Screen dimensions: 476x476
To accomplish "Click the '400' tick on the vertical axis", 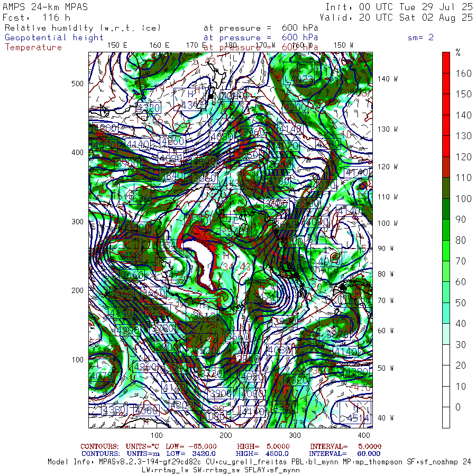I will click(x=77, y=152).
